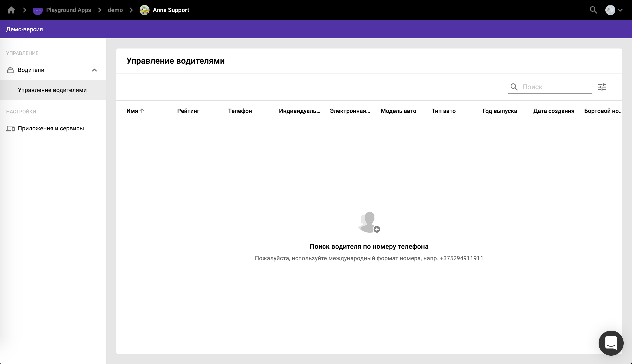Click the home icon in breadcrumb
632x364 pixels.
coord(11,10)
